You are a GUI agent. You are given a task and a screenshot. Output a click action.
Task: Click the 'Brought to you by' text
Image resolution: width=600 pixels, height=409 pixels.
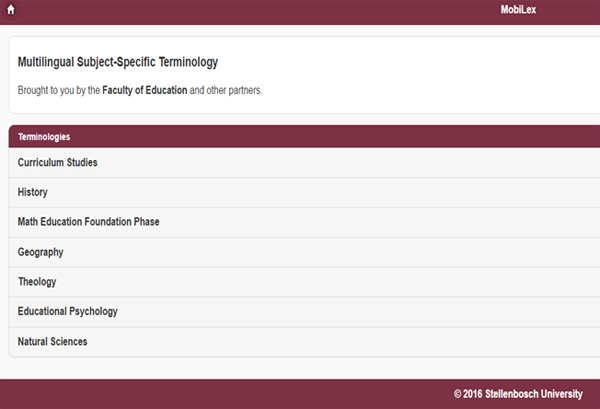click(58, 91)
